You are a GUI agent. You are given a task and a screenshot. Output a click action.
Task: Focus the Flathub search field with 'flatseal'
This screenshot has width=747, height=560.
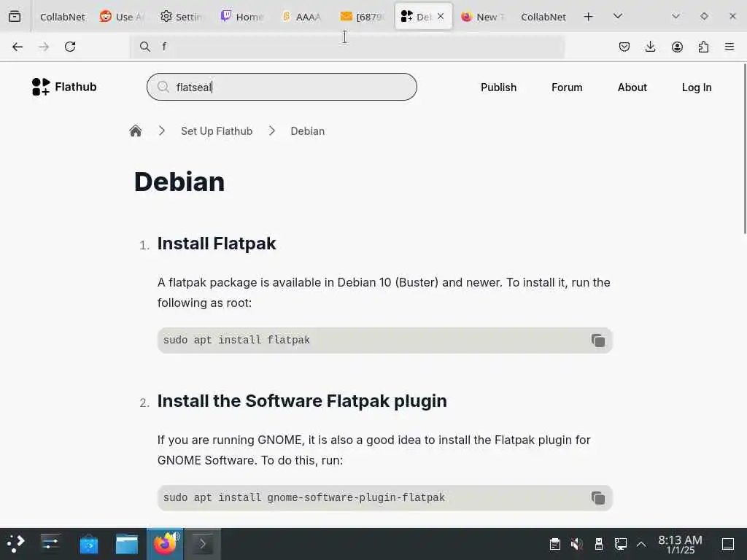tap(282, 87)
